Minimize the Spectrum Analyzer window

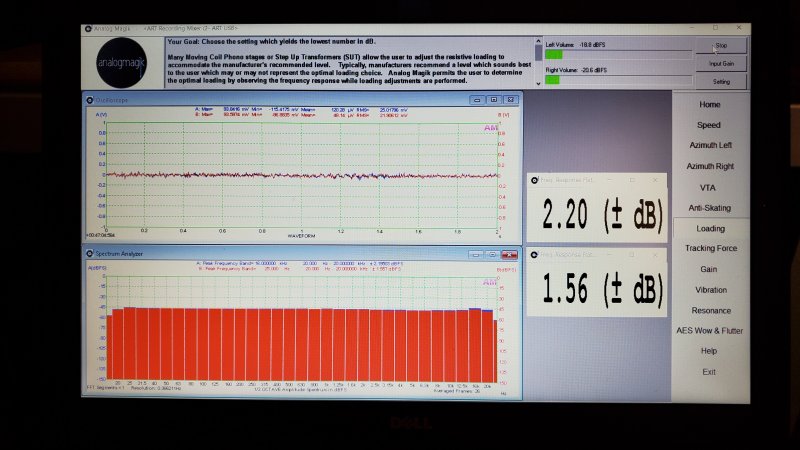pos(476,254)
